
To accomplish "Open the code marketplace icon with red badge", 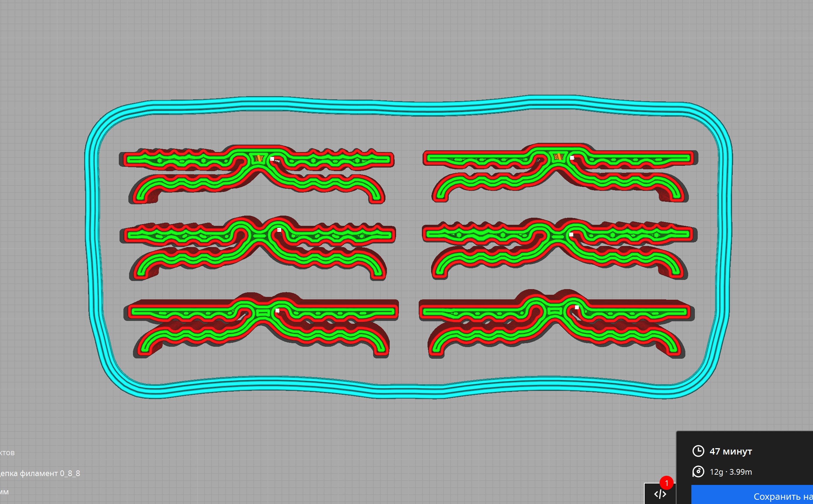I will pos(660,493).
